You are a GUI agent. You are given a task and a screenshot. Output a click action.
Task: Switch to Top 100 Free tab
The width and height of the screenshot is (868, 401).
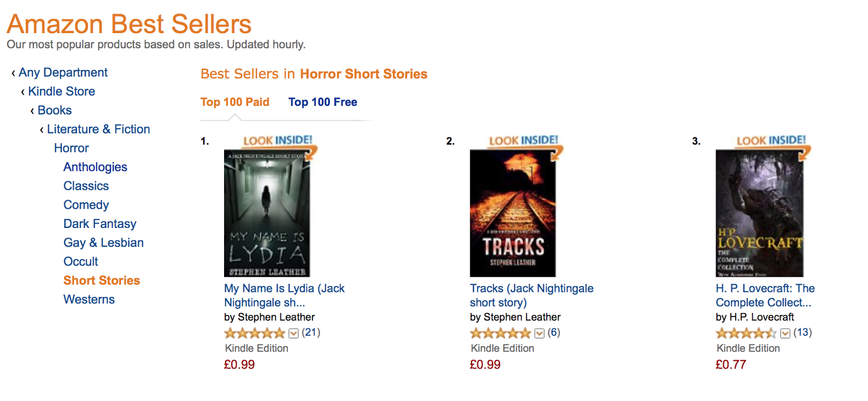323,102
